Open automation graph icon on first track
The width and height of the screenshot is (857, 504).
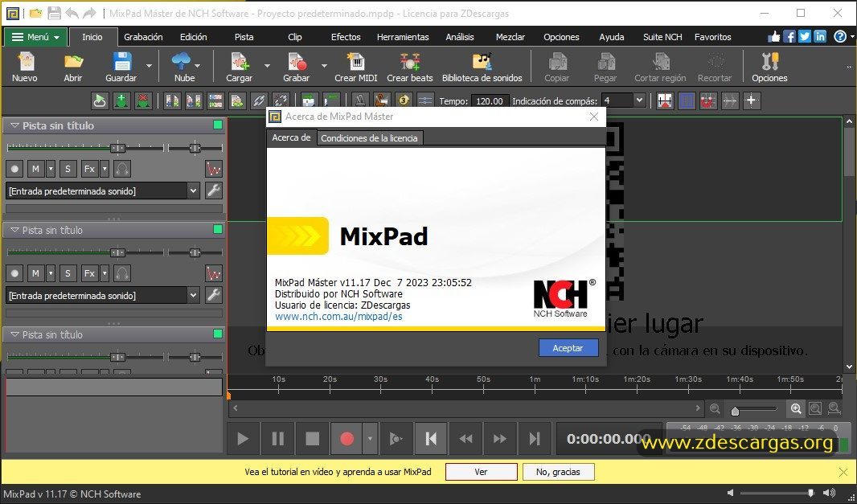[x=214, y=169]
